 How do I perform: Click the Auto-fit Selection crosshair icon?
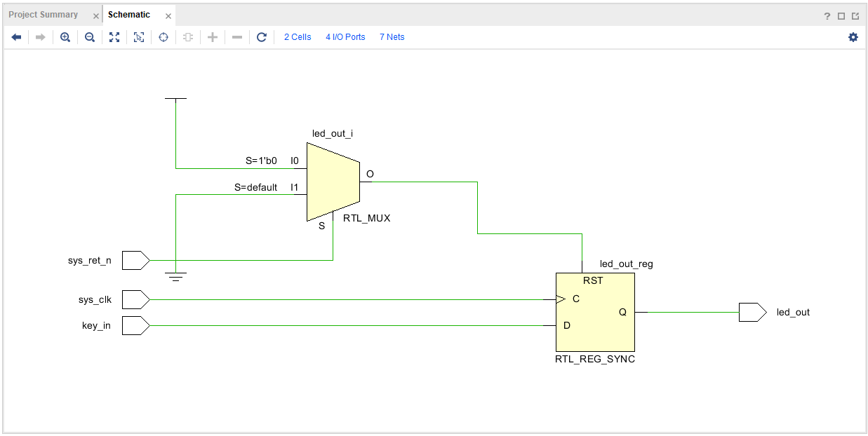(163, 37)
